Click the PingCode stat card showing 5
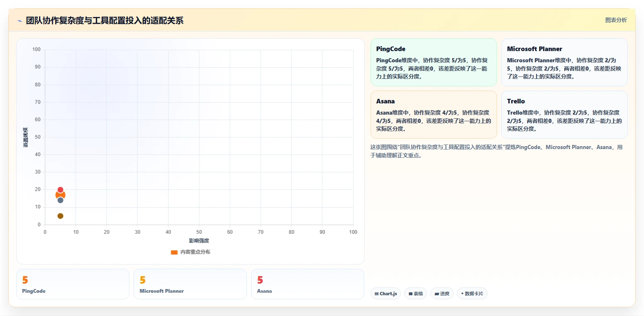644x316 pixels. (73, 284)
